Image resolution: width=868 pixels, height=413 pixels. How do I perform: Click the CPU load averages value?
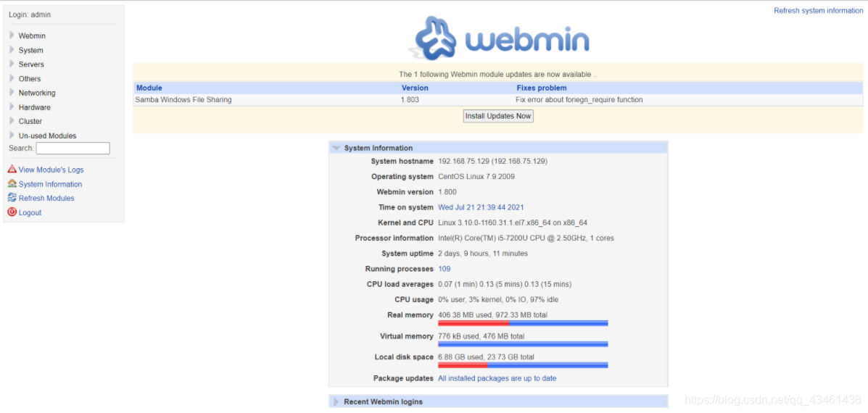[x=505, y=284]
